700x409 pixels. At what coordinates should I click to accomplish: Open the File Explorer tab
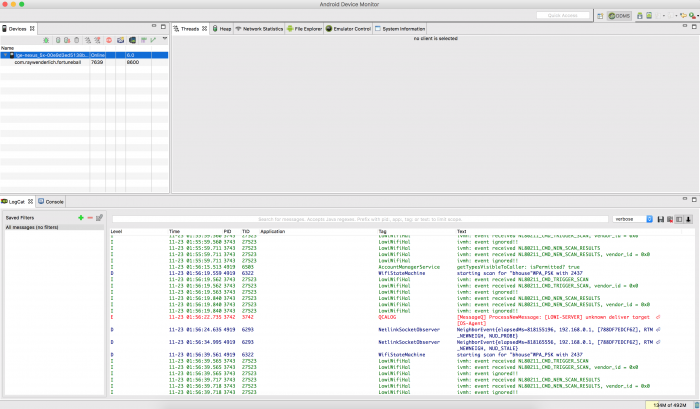304,29
